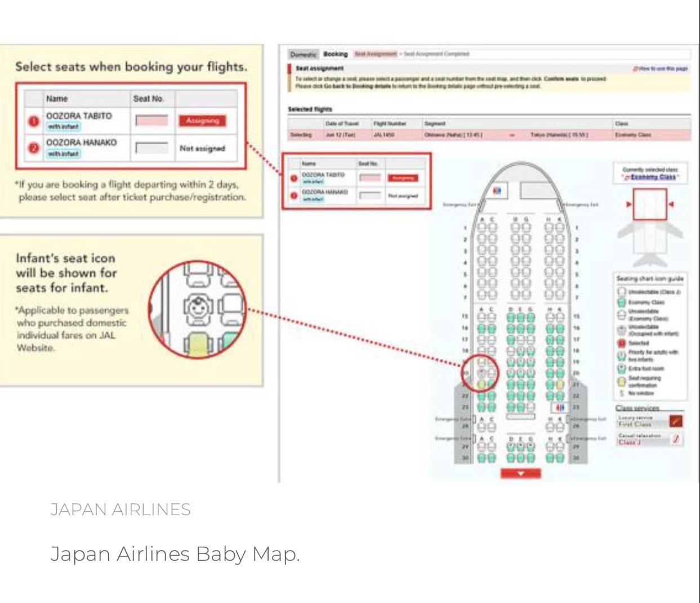Select passenger 1 OOZORA TABITO in large table
700x603 pixels.
click(79, 116)
